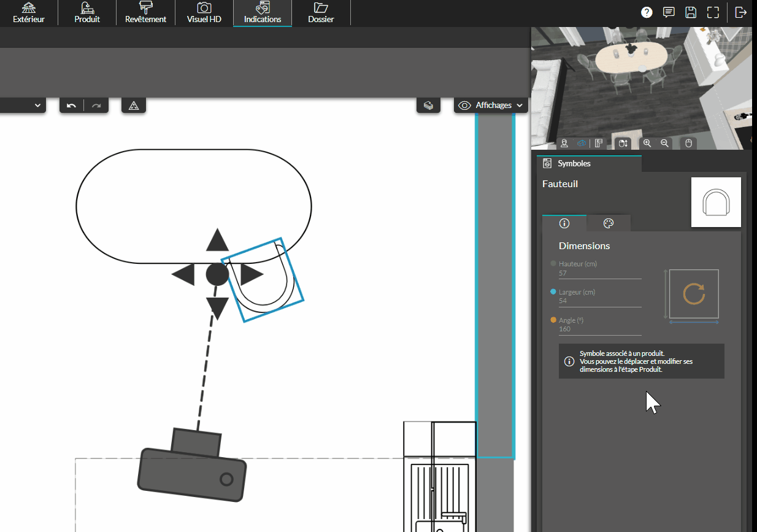
Task: Click the down arrow of the move handle
Action: click(217, 309)
